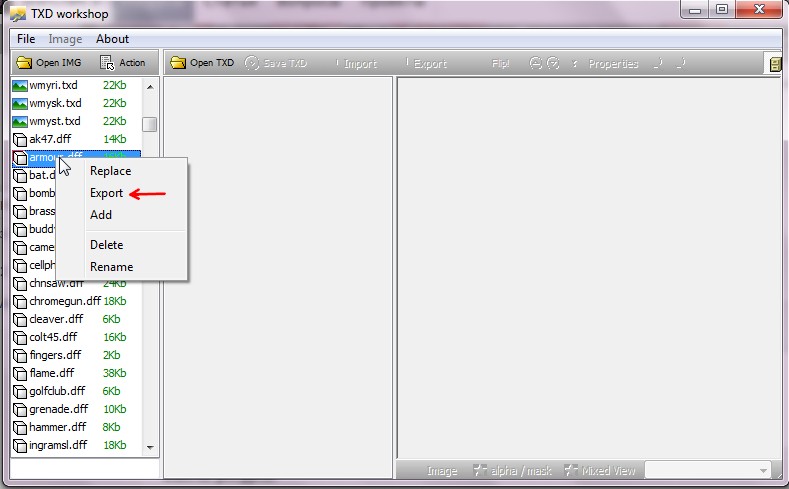Click the scroll down arrow of the file list

tap(150, 447)
